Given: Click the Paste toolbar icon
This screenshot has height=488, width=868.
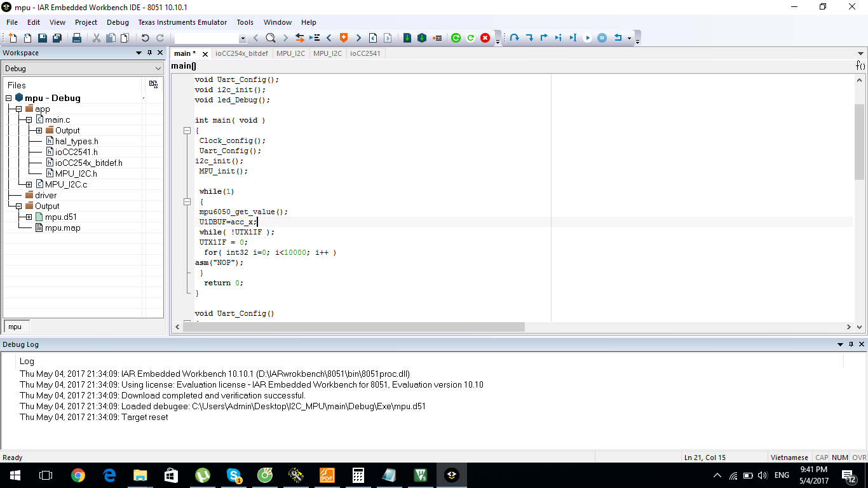Looking at the screenshot, I should point(125,38).
